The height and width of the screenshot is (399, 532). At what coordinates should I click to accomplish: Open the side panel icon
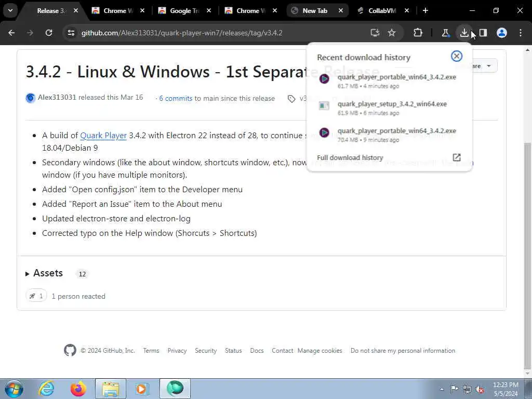coord(483,33)
